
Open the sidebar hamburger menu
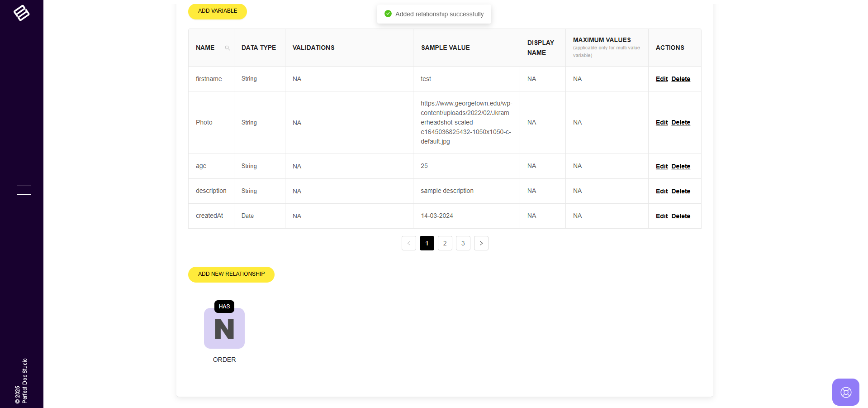22,190
